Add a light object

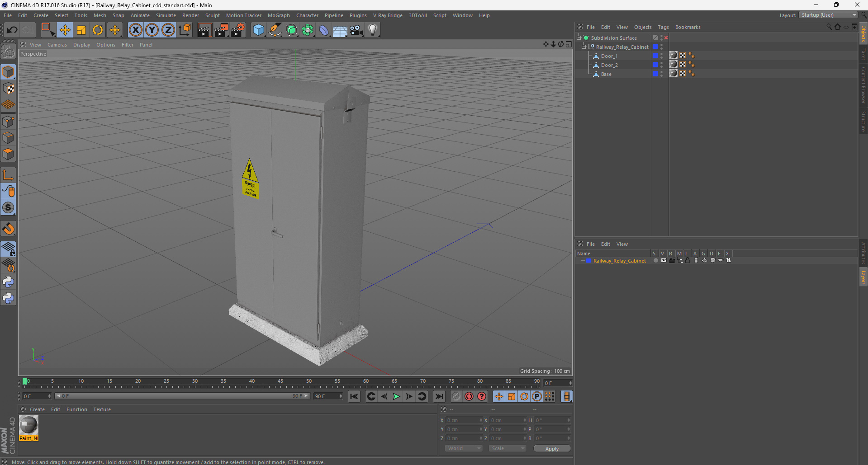373,30
